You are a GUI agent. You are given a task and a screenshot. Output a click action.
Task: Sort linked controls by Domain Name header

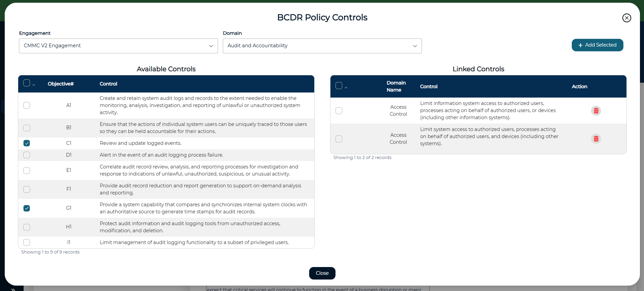(x=396, y=86)
